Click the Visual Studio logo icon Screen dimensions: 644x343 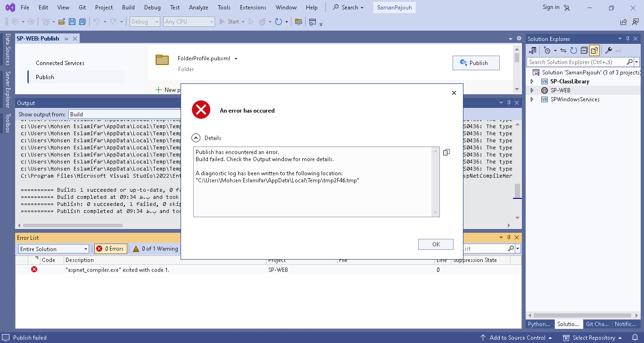pyautogui.click(x=10, y=8)
